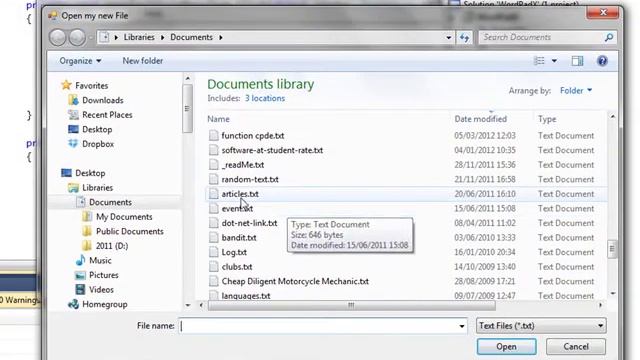Open the Text Files (*.txt) filter dropdown
The width and height of the screenshot is (640, 360).
(x=541, y=326)
